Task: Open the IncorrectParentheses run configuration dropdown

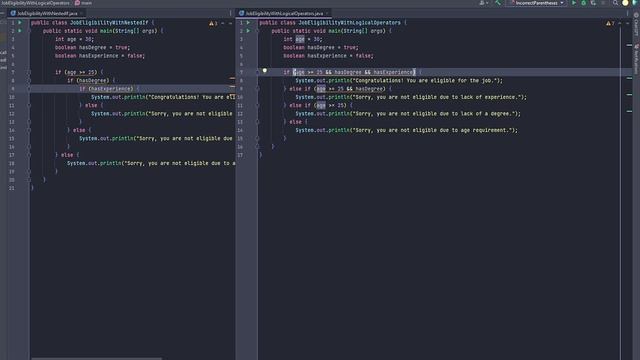Action: tap(536, 3)
